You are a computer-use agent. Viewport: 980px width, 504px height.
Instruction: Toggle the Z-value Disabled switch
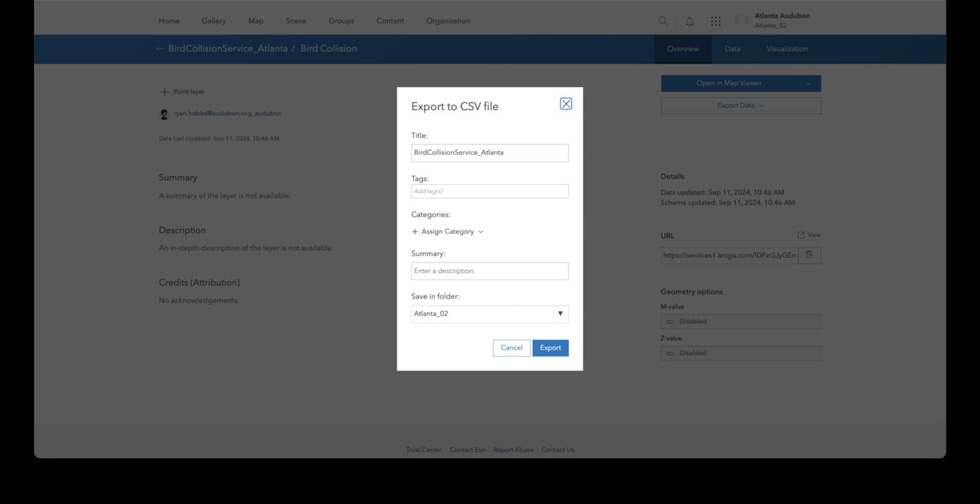coord(670,354)
